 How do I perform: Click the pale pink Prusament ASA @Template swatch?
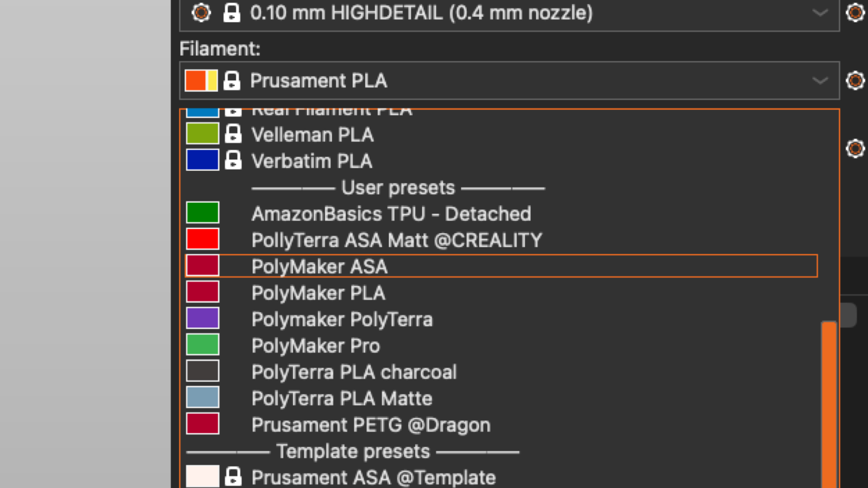(x=203, y=476)
